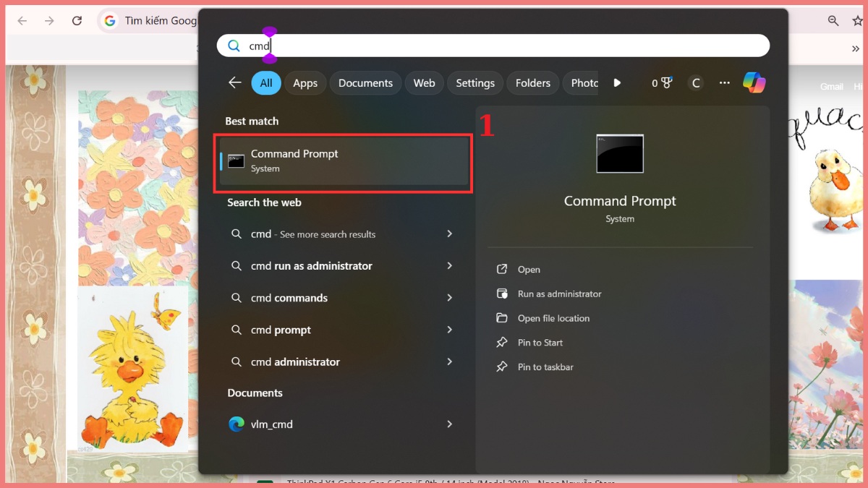Click the browser reload page icon
868x488 pixels.
tap(77, 21)
